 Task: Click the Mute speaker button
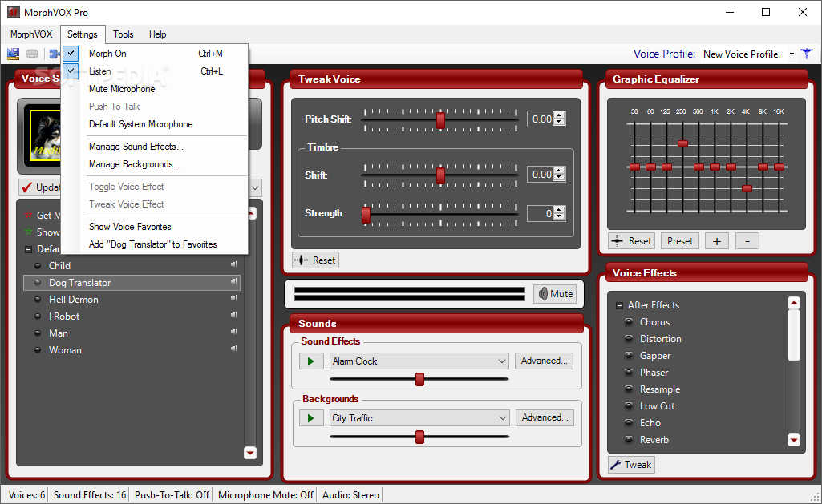556,294
